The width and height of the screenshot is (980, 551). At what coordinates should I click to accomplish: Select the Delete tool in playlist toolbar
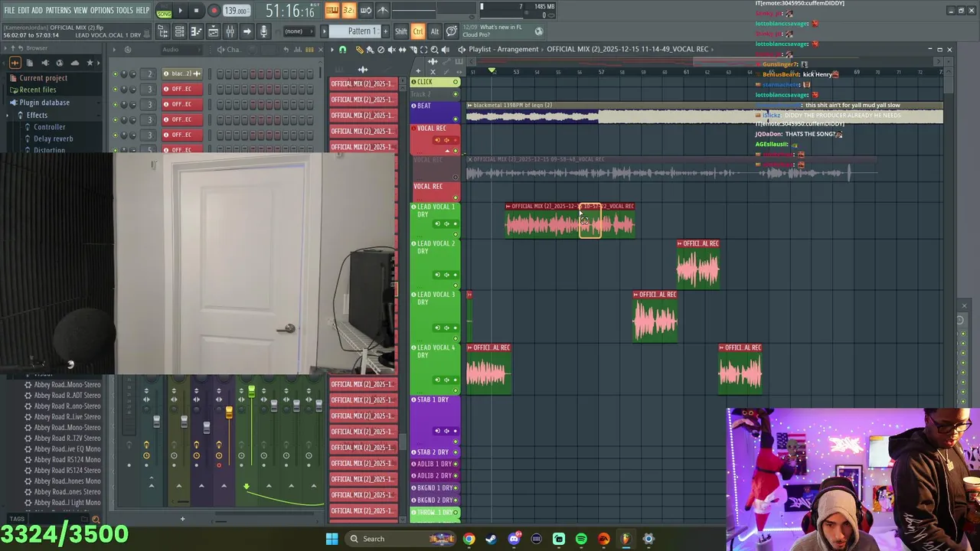click(x=381, y=50)
